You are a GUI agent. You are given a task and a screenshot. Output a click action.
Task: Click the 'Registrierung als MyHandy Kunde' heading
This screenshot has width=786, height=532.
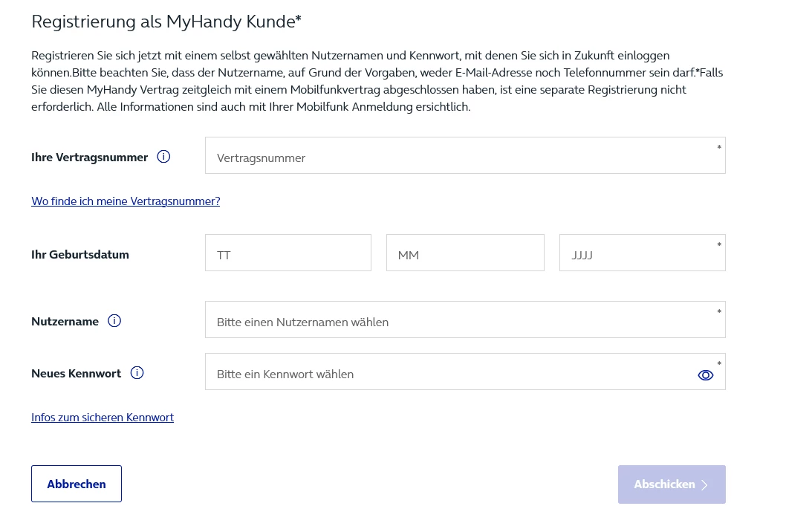pos(166,22)
